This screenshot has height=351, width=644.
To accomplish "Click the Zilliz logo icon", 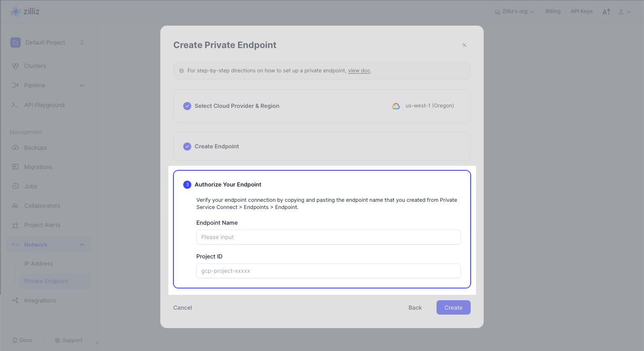I will (16, 12).
